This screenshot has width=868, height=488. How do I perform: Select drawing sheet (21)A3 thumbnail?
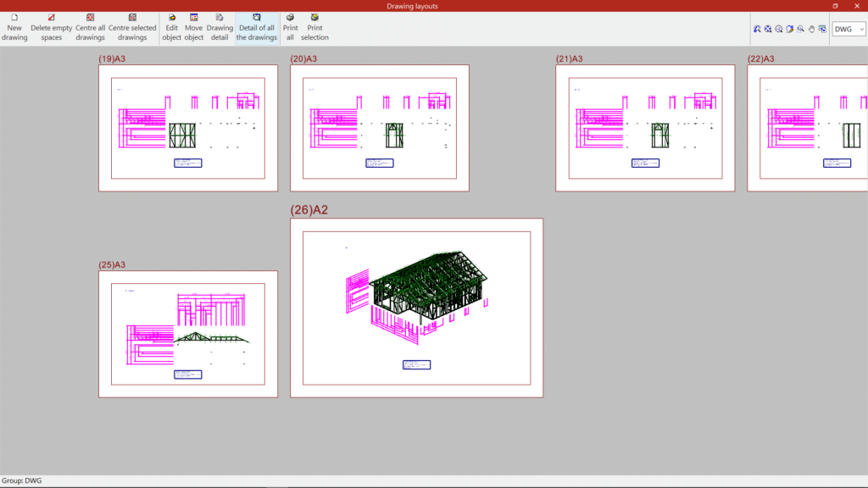pos(644,128)
